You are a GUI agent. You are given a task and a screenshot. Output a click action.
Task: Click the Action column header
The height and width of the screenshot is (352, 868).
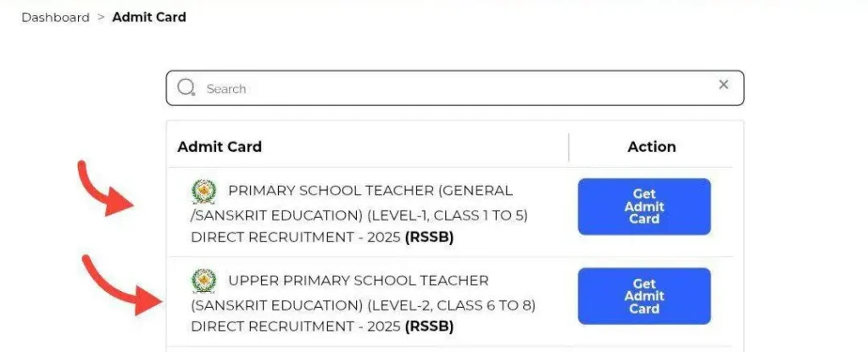pos(651,147)
